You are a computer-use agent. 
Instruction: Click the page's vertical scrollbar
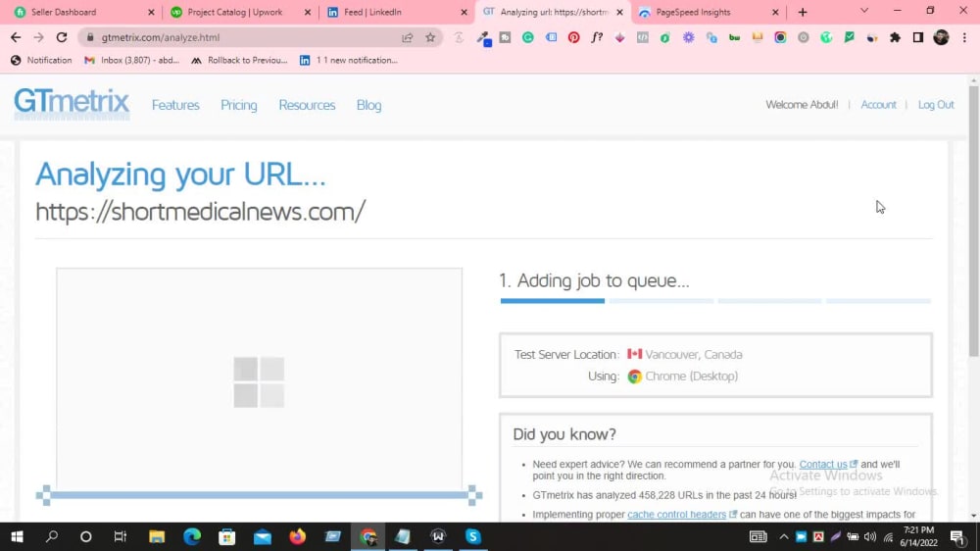973,222
